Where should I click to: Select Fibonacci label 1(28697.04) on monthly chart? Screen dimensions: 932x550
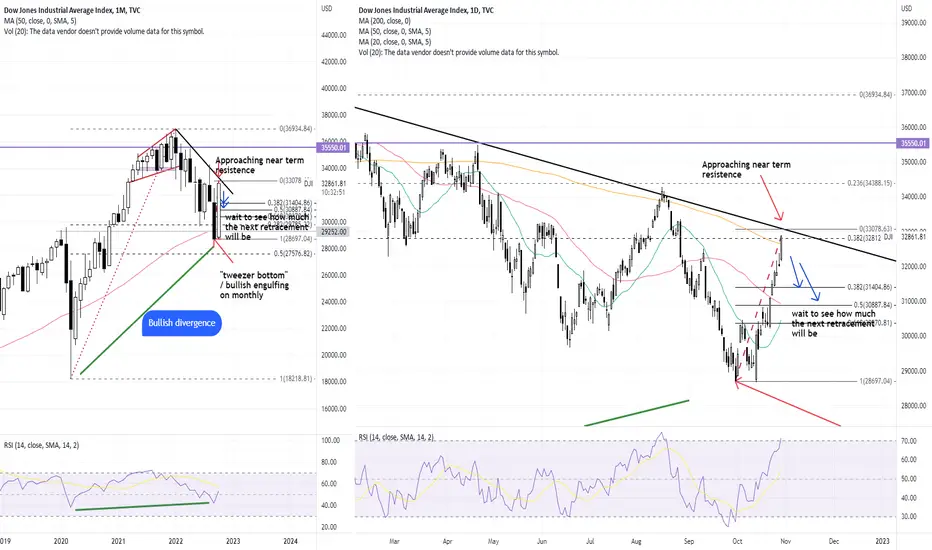[x=295, y=239]
